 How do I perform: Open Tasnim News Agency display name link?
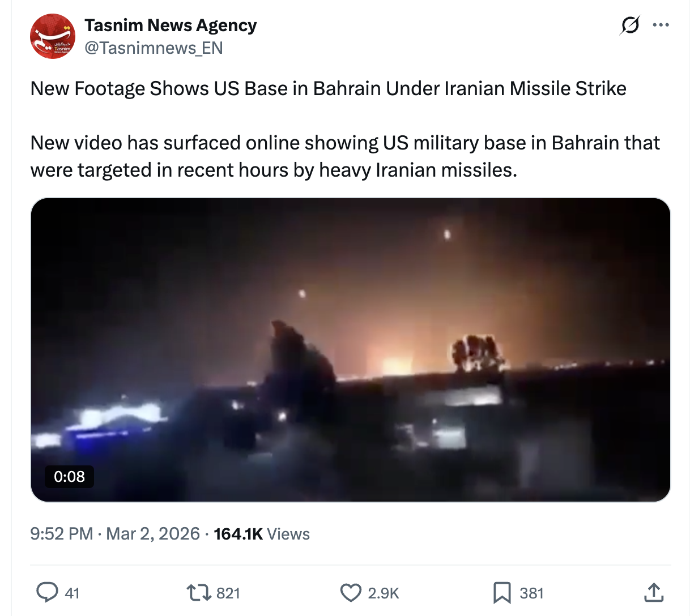(171, 25)
